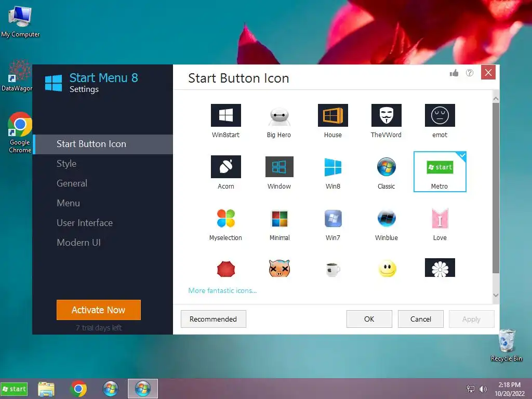
Task: Pick the red umbrella icon
Action: [225, 269]
